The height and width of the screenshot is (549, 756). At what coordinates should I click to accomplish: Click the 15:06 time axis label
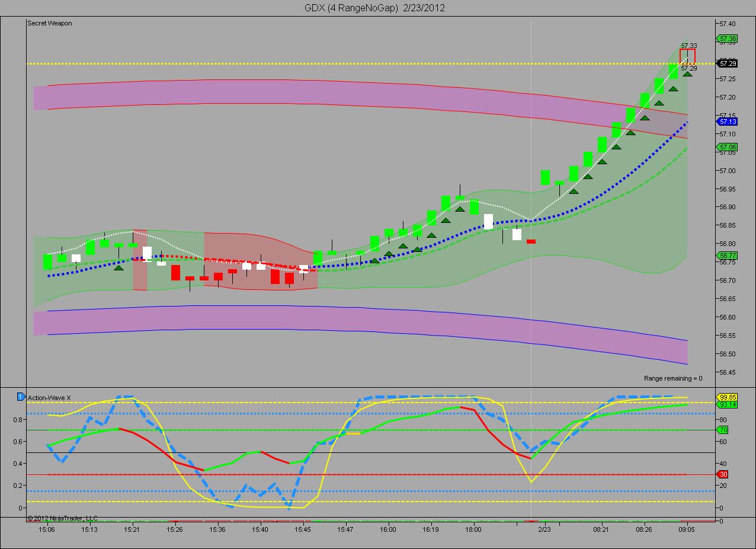pos(47,529)
